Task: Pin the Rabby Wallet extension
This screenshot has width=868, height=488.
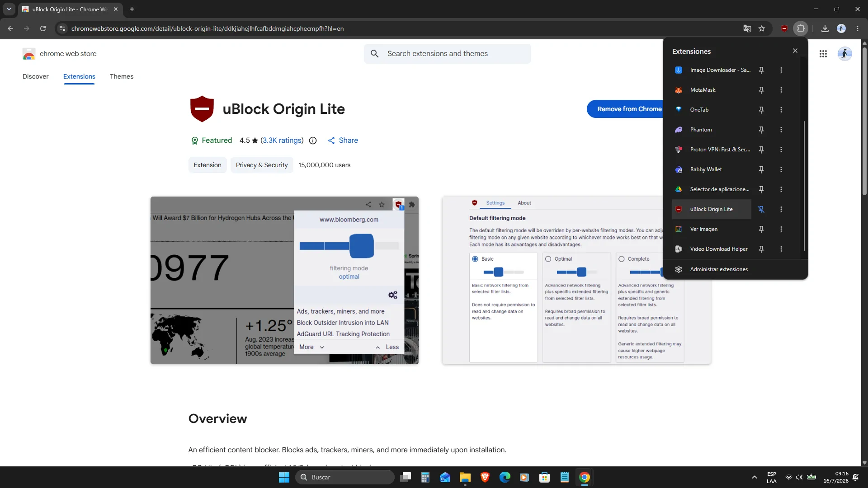Action: click(761, 169)
